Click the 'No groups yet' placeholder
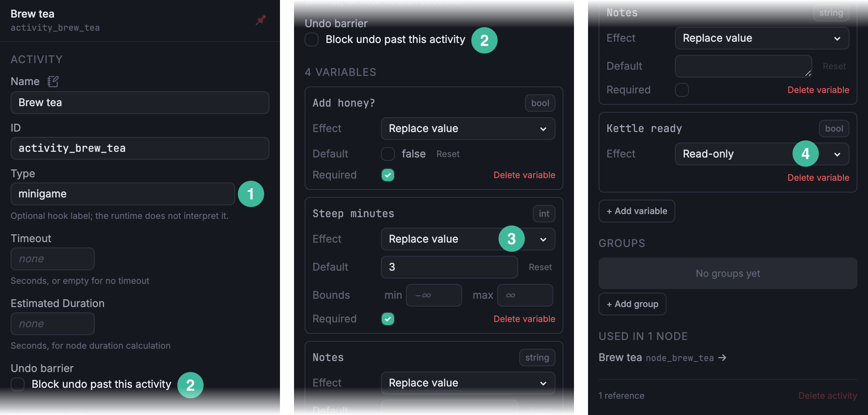This screenshot has width=868, height=415. pos(728,273)
